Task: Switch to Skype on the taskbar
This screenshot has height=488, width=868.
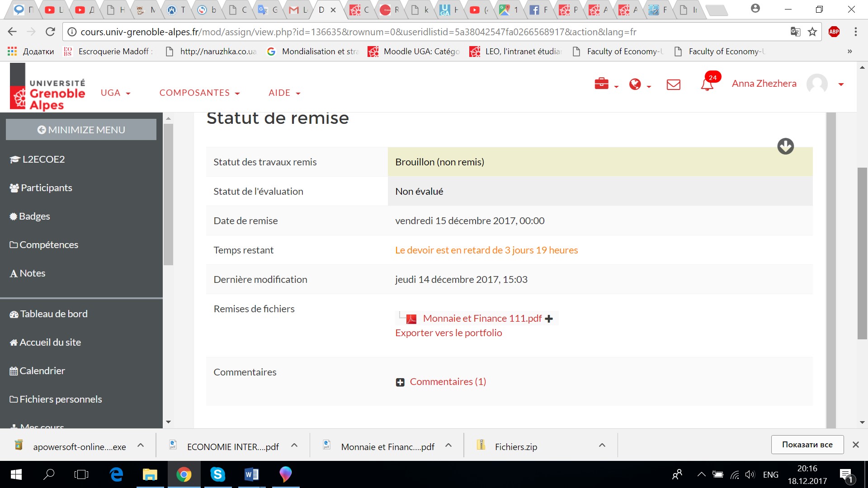Action: click(x=217, y=474)
